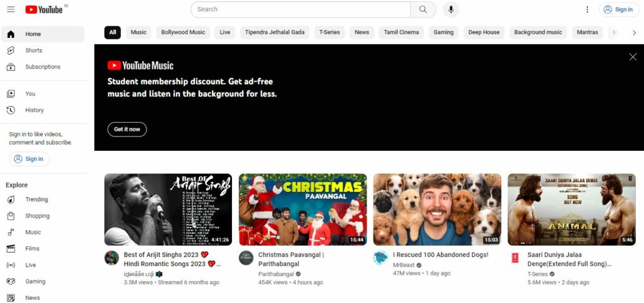The width and height of the screenshot is (644, 303).
Task: Select the T-Series filter chip
Action: (x=330, y=33)
